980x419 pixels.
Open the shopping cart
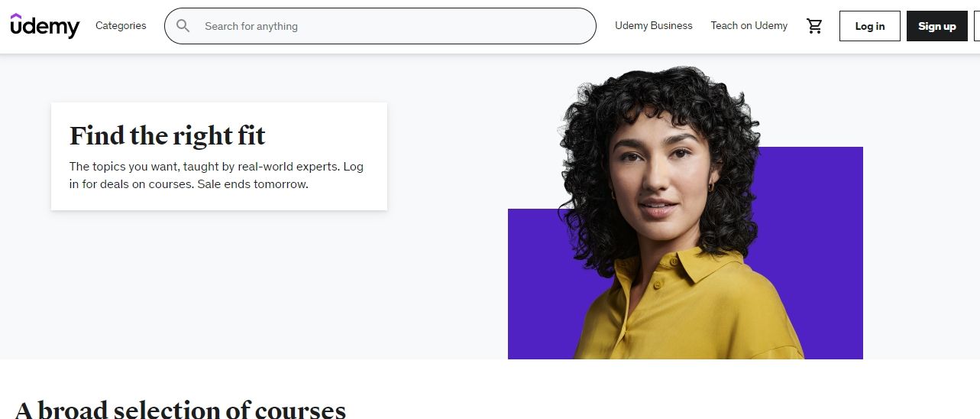(x=814, y=26)
